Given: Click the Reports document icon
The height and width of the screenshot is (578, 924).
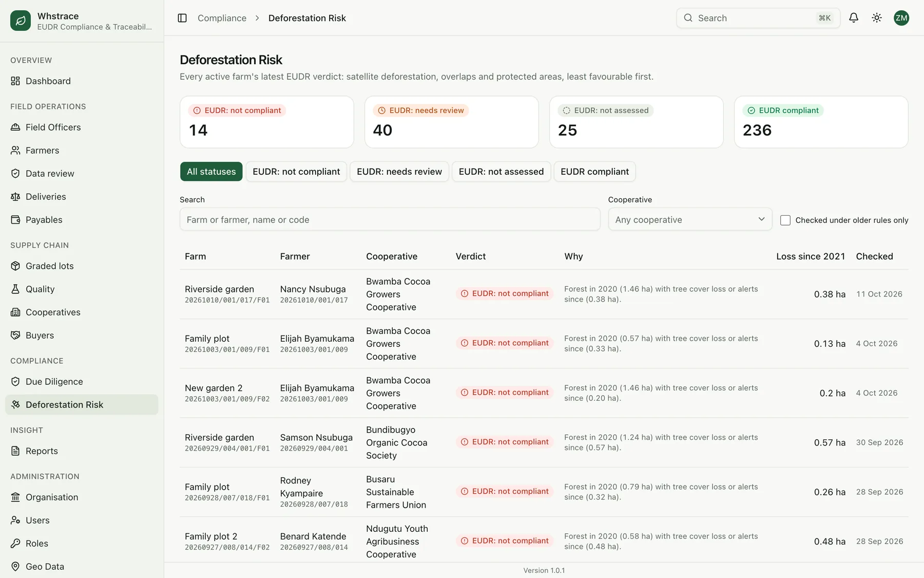Looking at the screenshot, I should [x=15, y=451].
